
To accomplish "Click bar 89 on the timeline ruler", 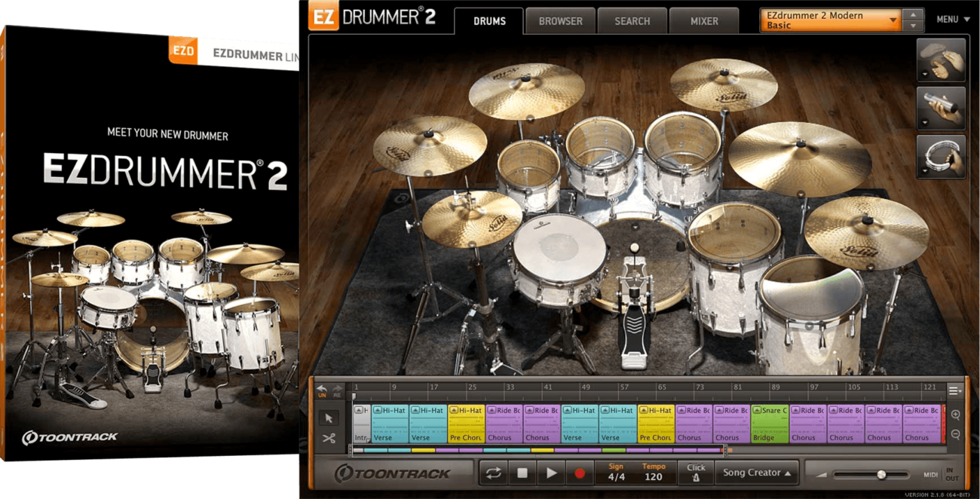I will 776,387.
